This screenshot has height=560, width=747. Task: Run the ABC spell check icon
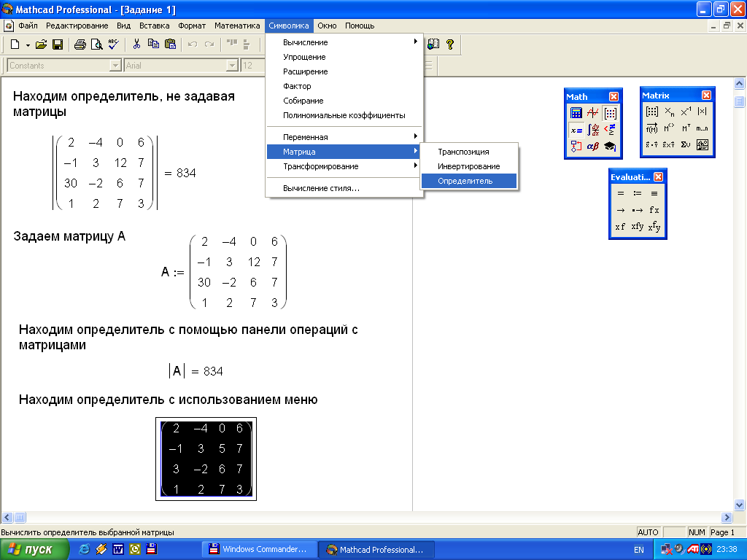[x=113, y=44]
